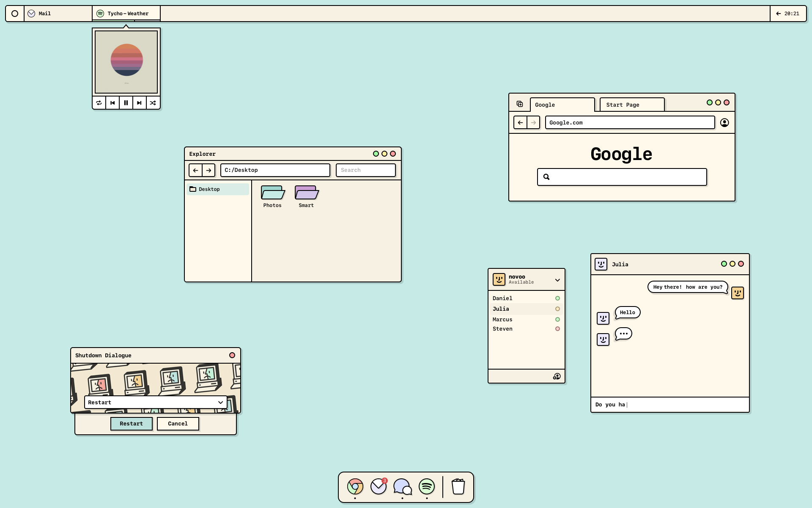
Task: Switch to the Start Page tab
Action: (632, 105)
